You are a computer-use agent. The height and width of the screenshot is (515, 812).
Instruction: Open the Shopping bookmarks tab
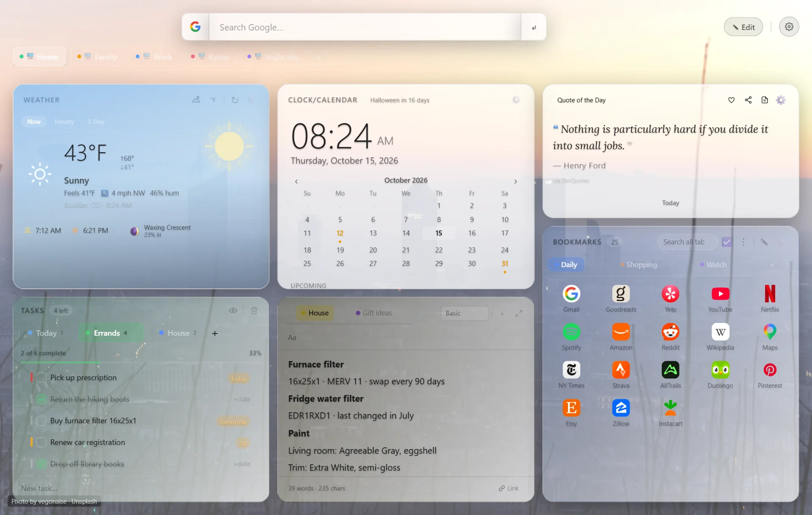pyautogui.click(x=639, y=265)
